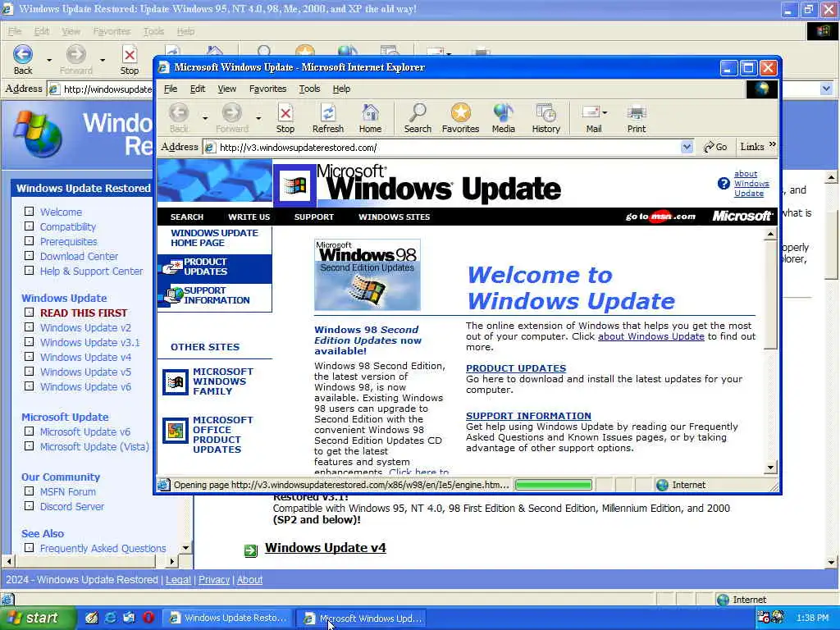Screen dimensions: 840x630
Task: Click go to msn.com link
Action: [660, 217]
